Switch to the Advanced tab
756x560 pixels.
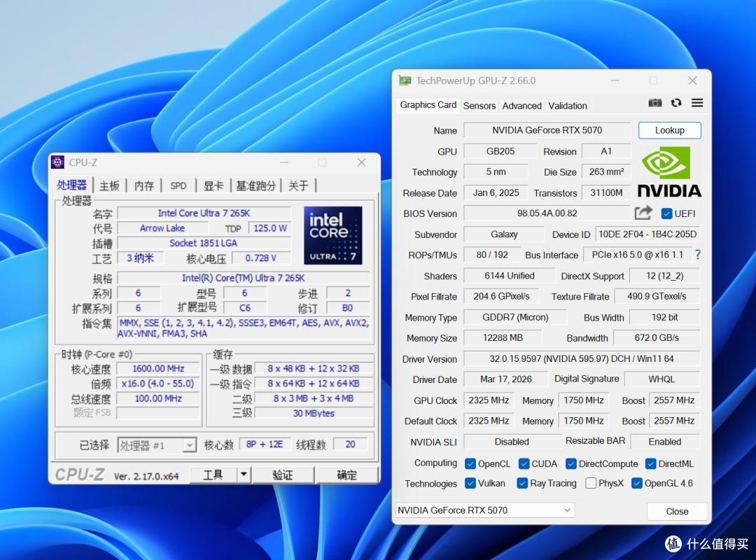tap(521, 106)
